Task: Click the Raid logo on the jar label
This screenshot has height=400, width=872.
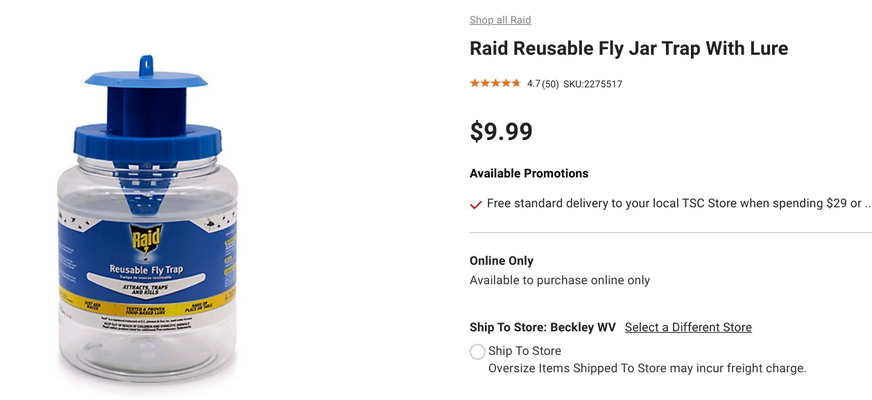Action: (x=146, y=239)
